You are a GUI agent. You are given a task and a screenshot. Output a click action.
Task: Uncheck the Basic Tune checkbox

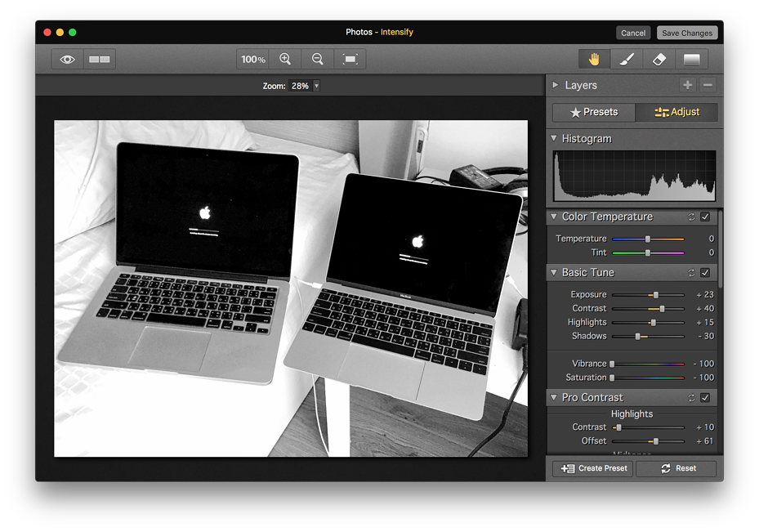point(705,272)
